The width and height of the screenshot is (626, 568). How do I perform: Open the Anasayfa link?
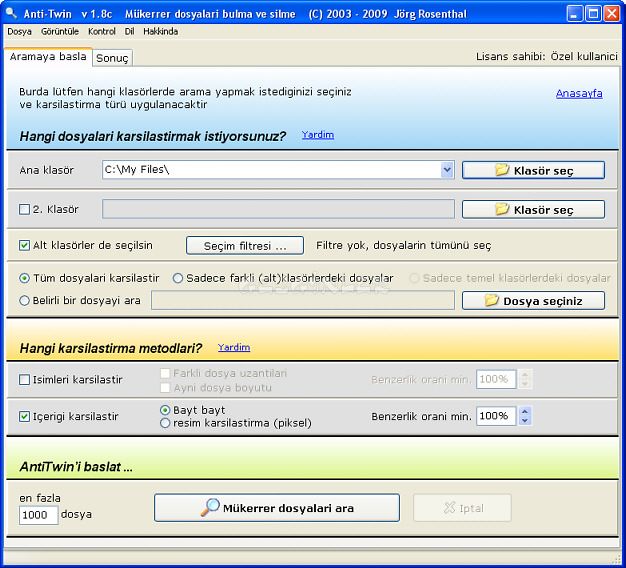click(x=579, y=93)
